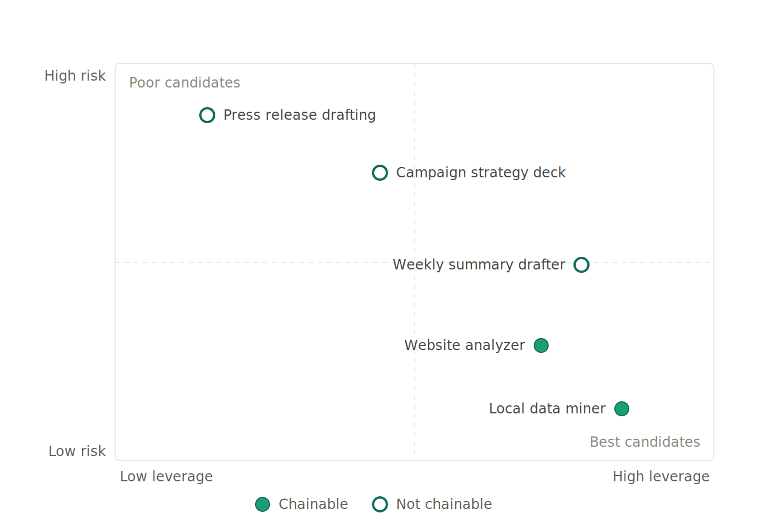The width and height of the screenshot is (783, 532).
Task: Click the Local data miner text label
Action: click(x=547, y=409)
